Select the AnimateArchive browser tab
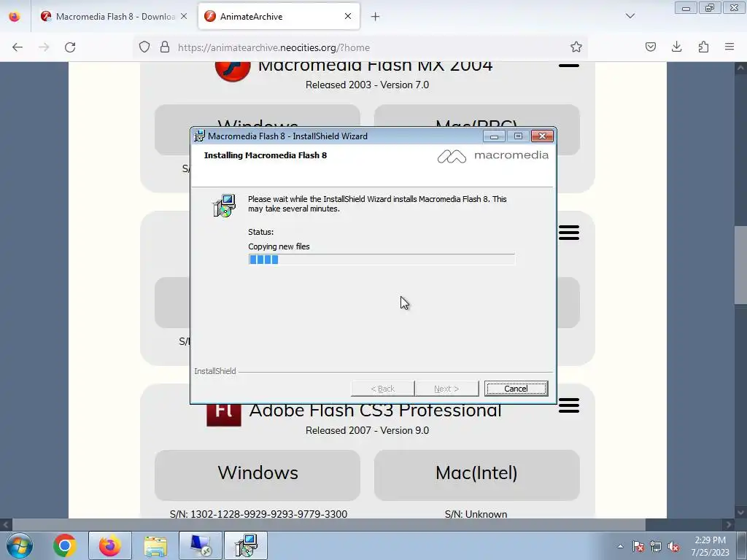747x560 pixels. tap(279, 16)
